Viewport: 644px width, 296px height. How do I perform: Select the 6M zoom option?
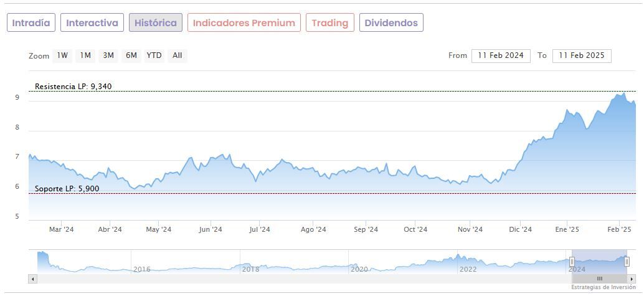[x=131, y=55]
